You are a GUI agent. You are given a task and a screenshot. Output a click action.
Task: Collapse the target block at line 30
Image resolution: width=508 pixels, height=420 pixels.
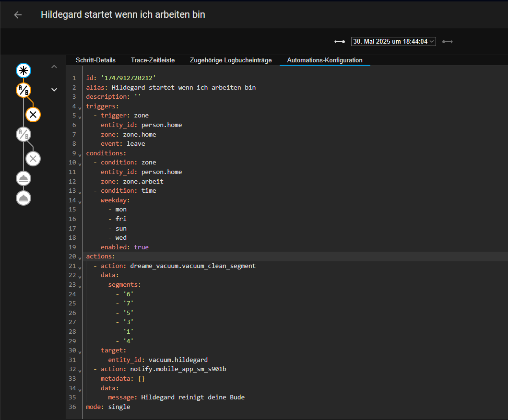pyautogui.click(x=80, y=352)
